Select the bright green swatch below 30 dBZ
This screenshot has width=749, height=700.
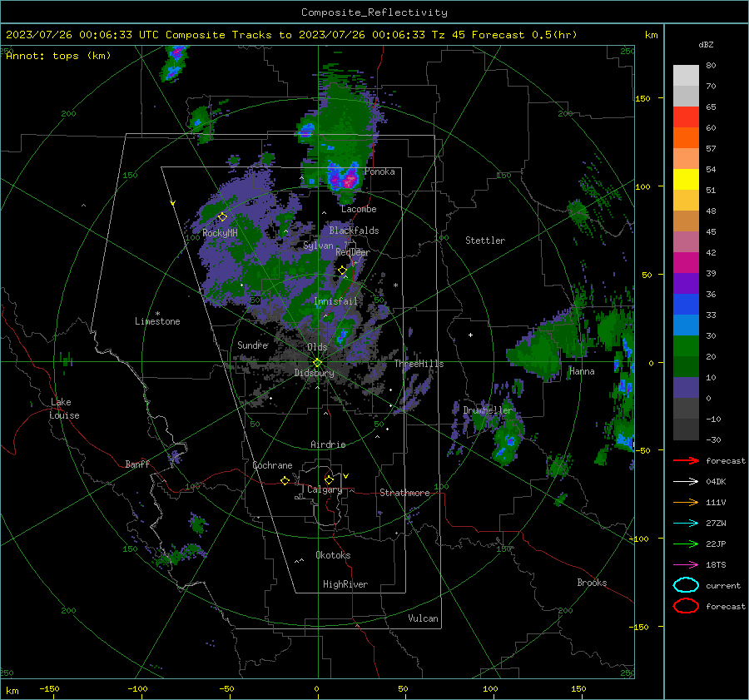(x=686, y=345)
